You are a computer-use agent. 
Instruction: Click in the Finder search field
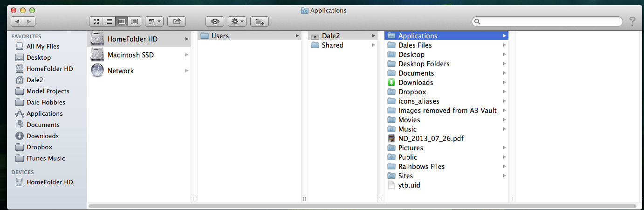pyautogui.click(x=547, y=21)
